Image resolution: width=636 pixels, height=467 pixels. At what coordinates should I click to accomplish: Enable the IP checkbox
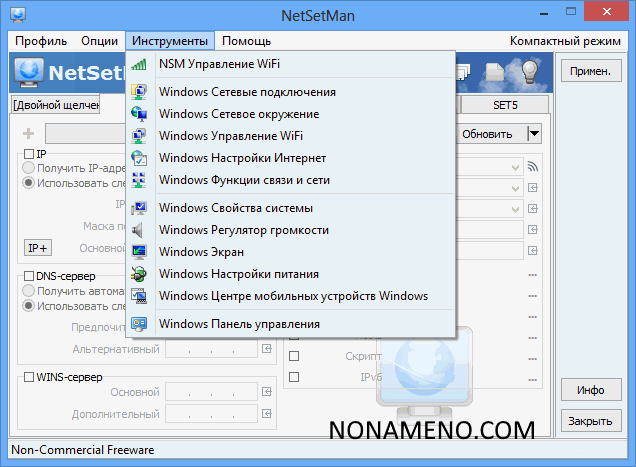29,154
